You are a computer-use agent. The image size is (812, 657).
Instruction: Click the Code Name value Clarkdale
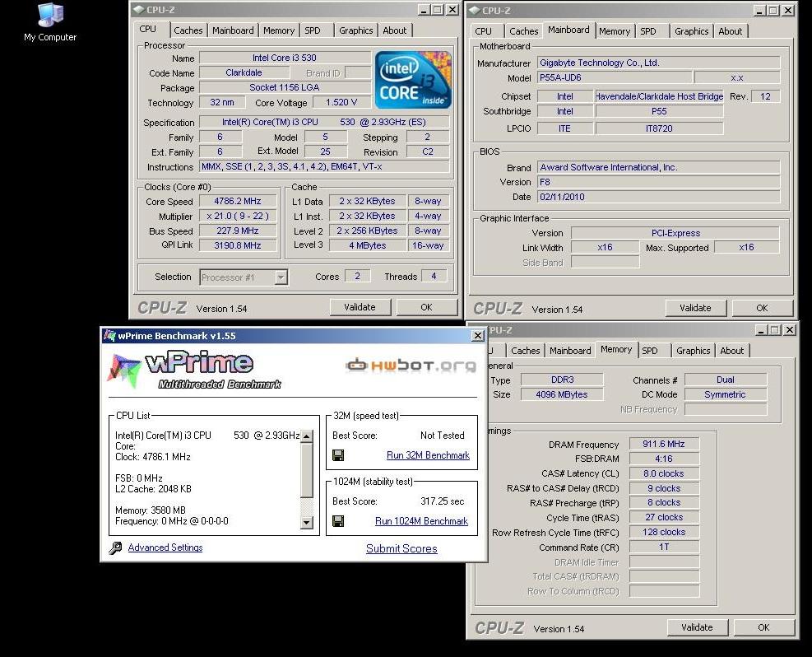point(244,72)
